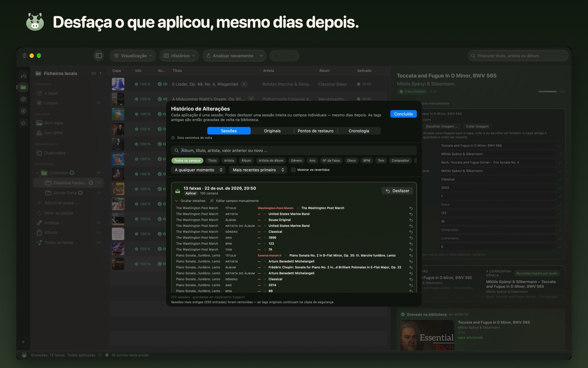Viewport: 588px width, 368px height.
Task: Undo the Frédéric Chopin album change
Action: click(411, 268)
